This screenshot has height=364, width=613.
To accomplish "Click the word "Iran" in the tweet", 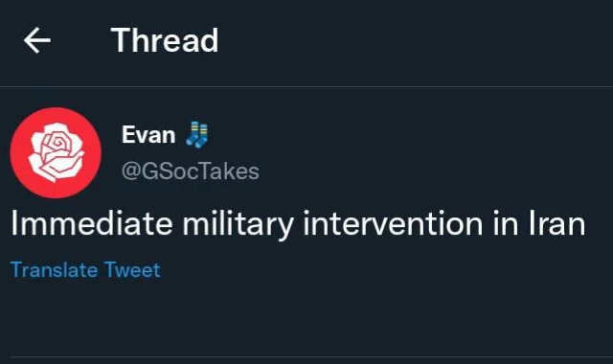I will [557, 223].
